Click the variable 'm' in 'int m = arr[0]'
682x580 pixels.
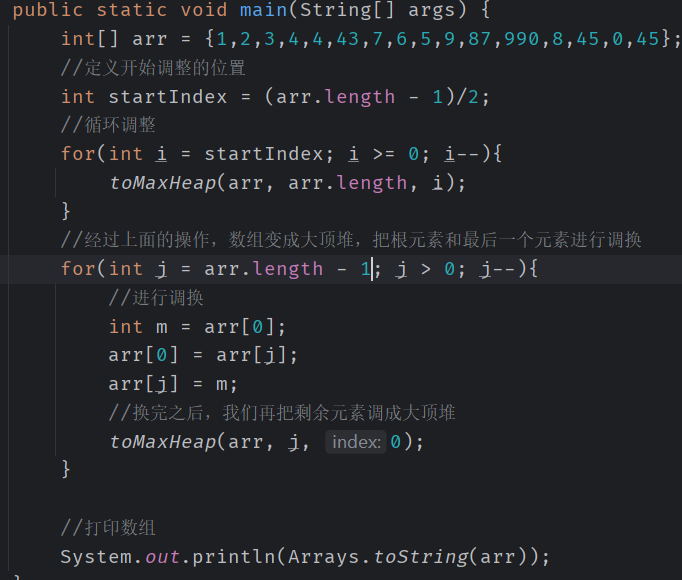pos(162,327)
